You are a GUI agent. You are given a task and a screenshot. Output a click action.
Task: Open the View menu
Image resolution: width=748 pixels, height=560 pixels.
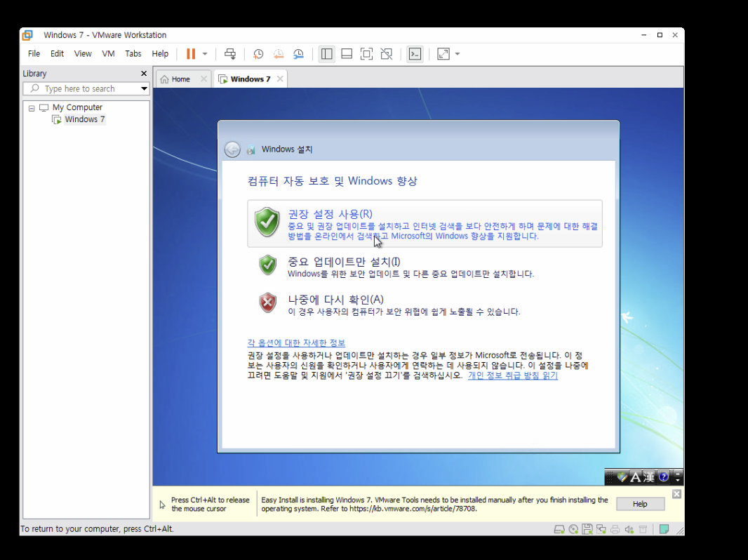click(x=83, y=54)
